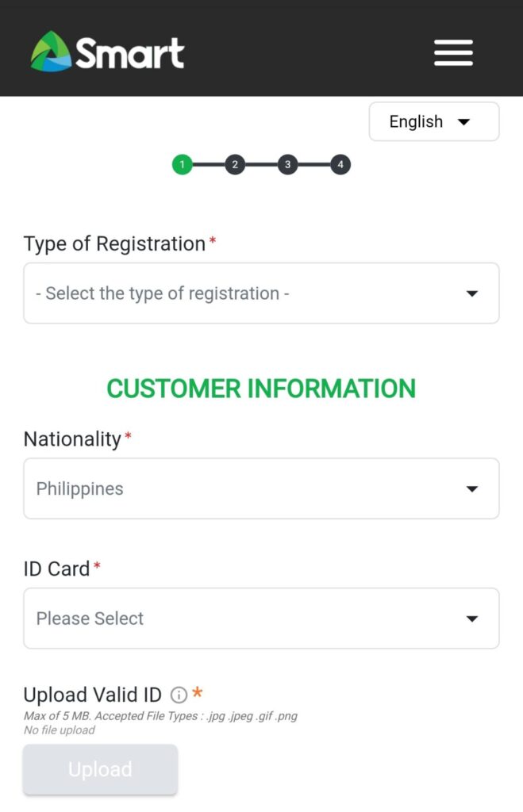Click the caret in the Nationality field
Image resolution: width=523 pixels, height=812 pixels.
(x=471, y=488)
